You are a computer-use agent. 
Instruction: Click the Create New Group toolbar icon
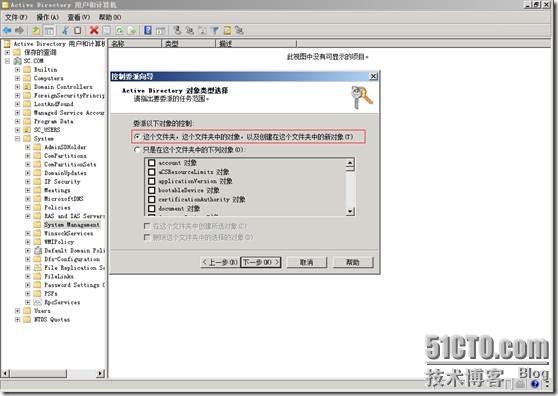pyautogui.click(x=190, y=31)
